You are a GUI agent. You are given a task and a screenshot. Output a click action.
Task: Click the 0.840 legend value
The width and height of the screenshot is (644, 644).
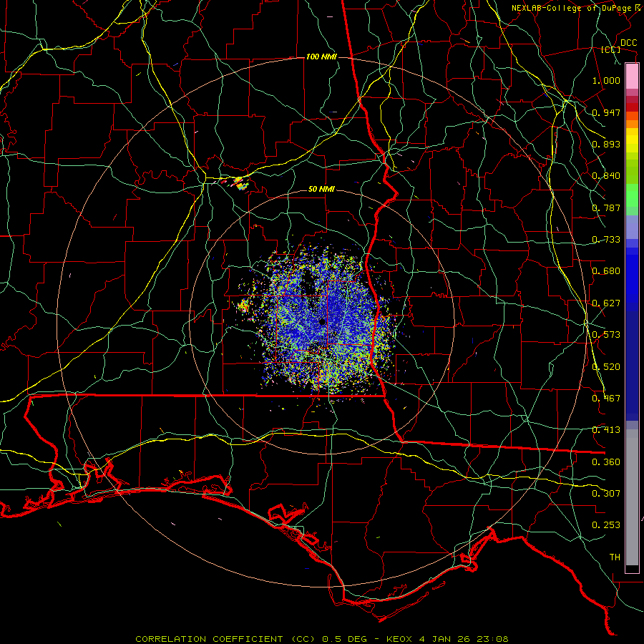pyautogui.click(x=606, y=176)
